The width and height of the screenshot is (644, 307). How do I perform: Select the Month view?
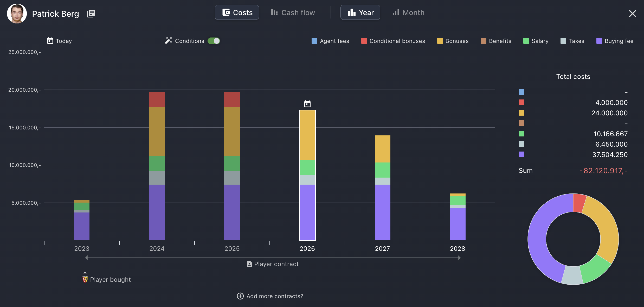[x=408, y=12]
